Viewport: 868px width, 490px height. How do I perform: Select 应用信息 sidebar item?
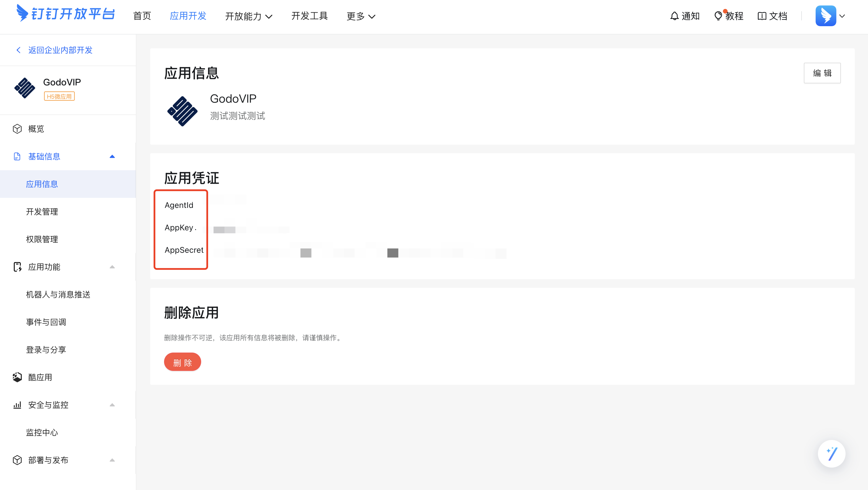click(68, 184)
